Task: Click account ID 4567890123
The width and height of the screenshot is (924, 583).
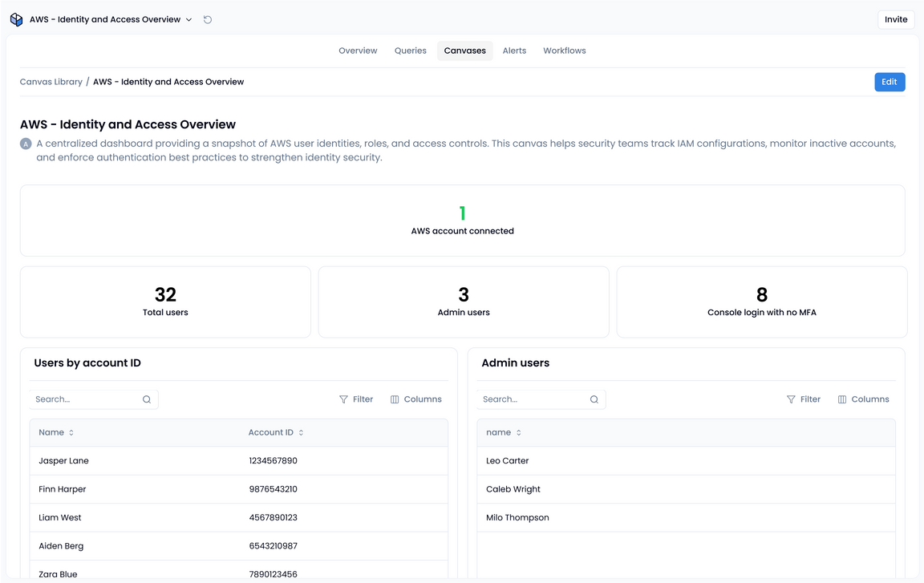Action: tap(273, 517)
